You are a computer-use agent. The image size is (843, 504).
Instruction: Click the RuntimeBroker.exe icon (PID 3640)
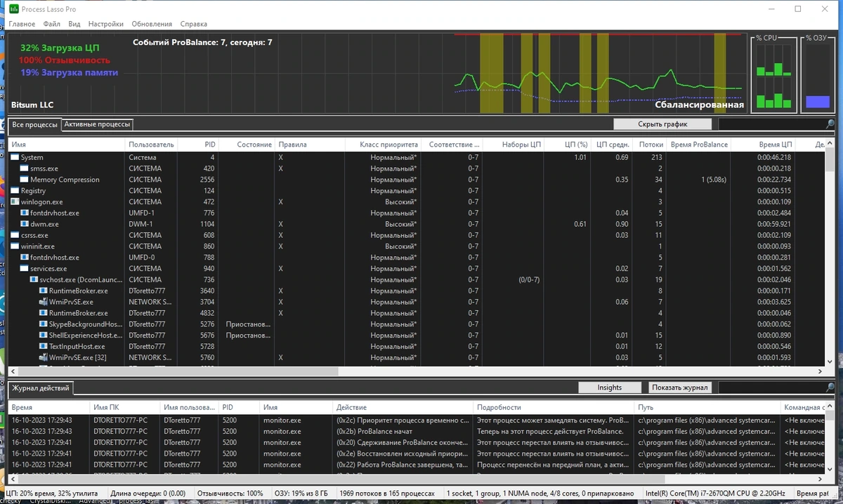point(43,291)
